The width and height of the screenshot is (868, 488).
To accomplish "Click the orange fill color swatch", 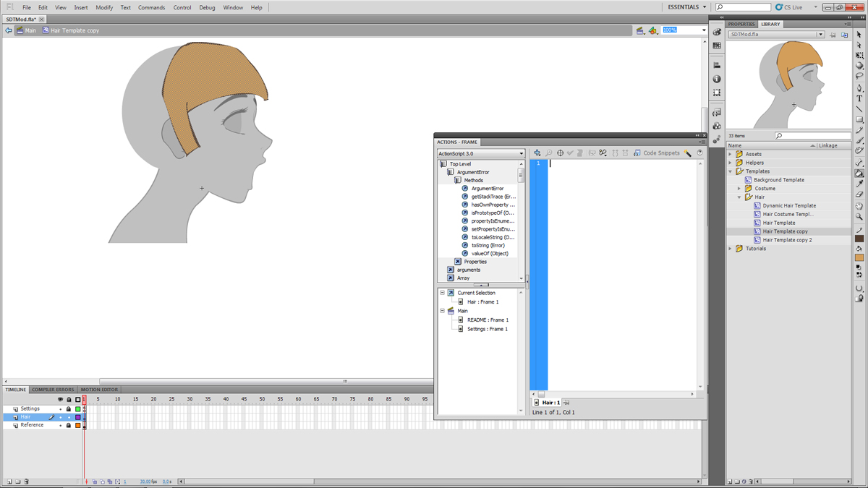I will (x=859, y=257).
